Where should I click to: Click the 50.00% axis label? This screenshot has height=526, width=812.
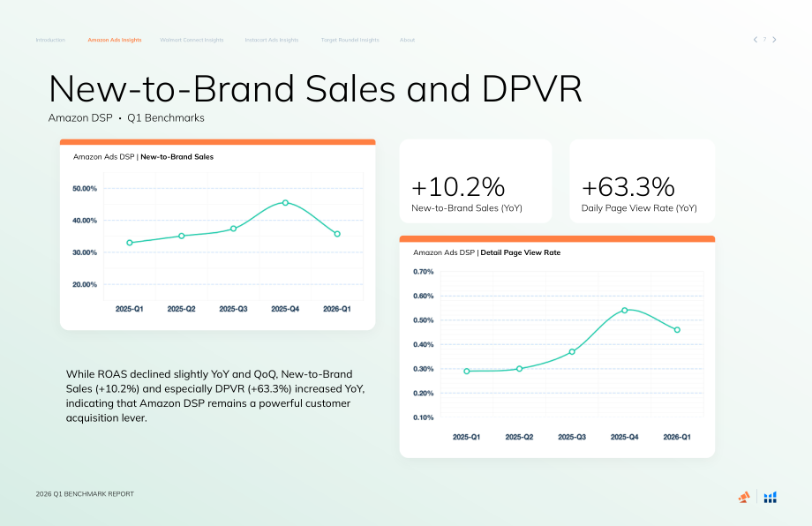click(85, 189)
